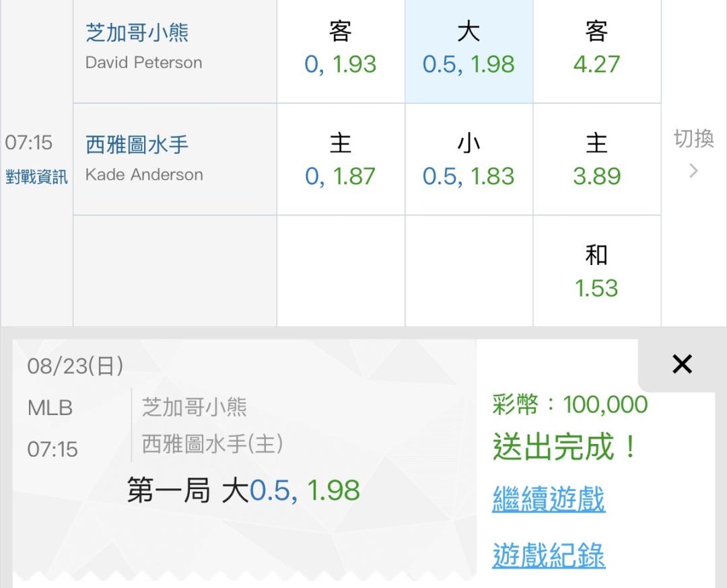727x588 pixels.
Task: Click David Peterson pitcher name
Action: [x=144, y=63]
